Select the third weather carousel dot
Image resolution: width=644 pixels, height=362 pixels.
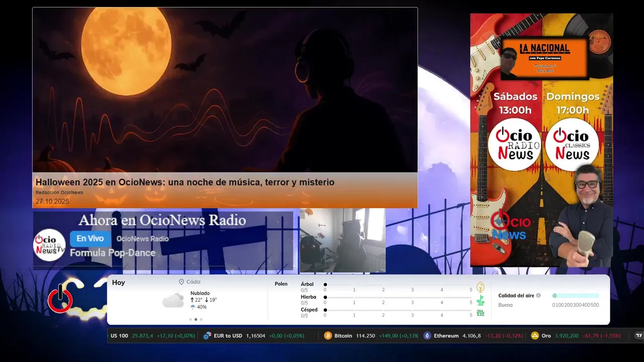coord(201,319)
